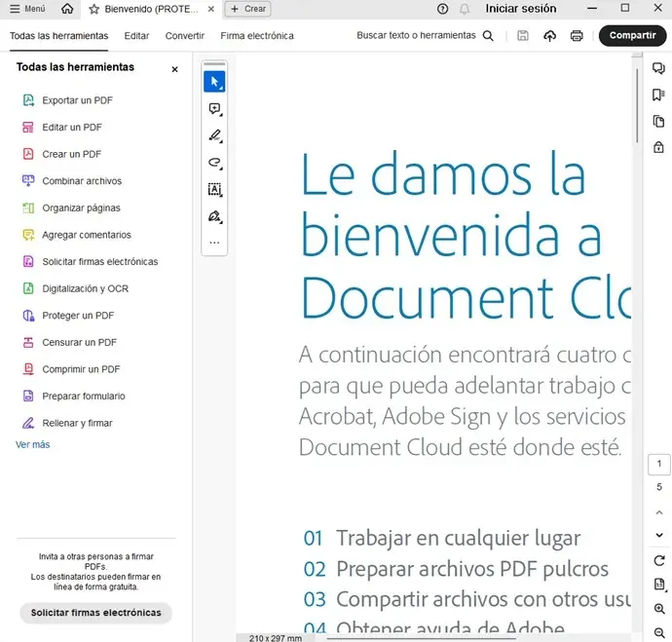
Task: Click the Ver más link
Action: 32,445
